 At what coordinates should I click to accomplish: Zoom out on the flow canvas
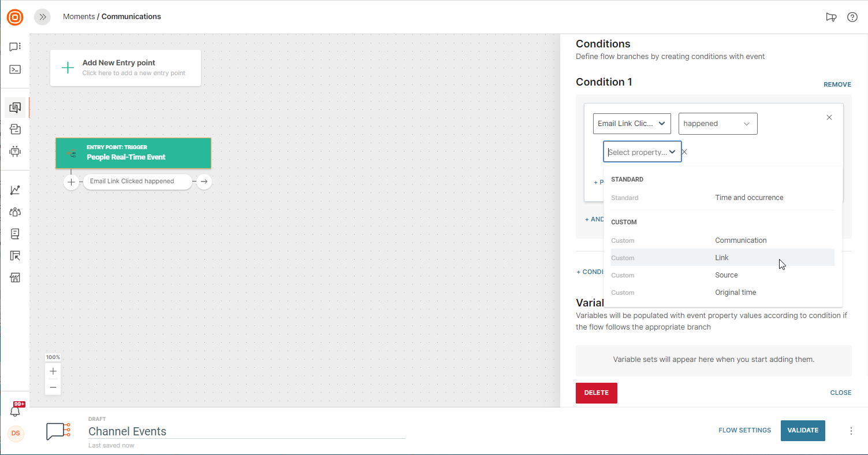(x=53, y=387)
